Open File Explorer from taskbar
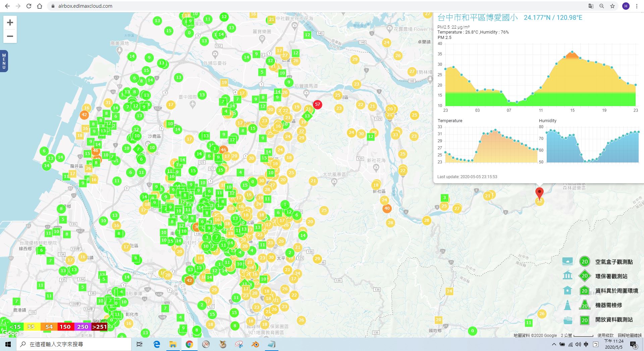This screenshot has height=351, width=644. click(x=173, y=344)
